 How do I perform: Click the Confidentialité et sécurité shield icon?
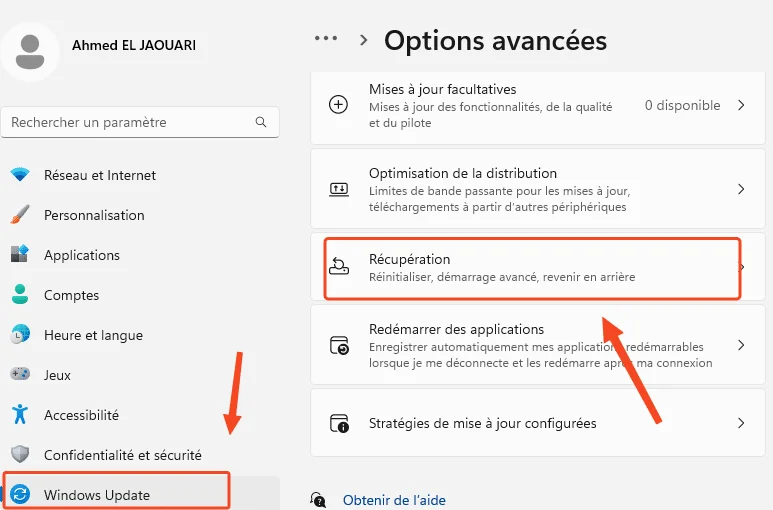[20, 455]
